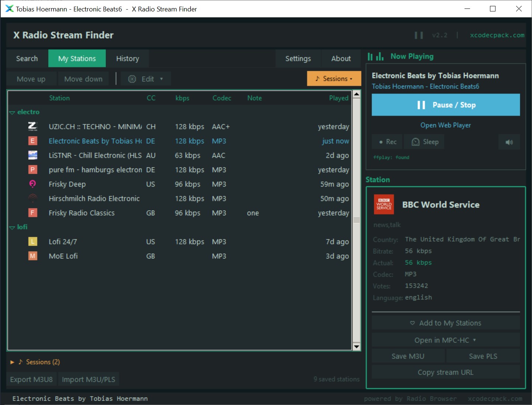Screen dimensions: 532x405
Task: Click the pure fm station P icon
Action: [33, 170]
